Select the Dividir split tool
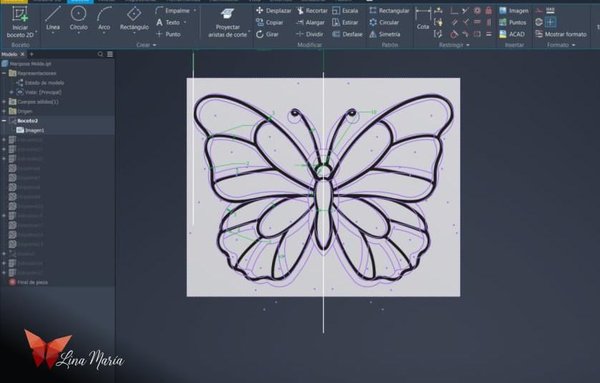 310,34
